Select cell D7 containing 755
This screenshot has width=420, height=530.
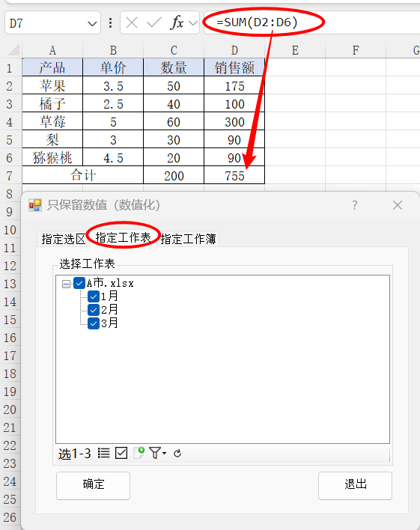click(x=234, y=175)
